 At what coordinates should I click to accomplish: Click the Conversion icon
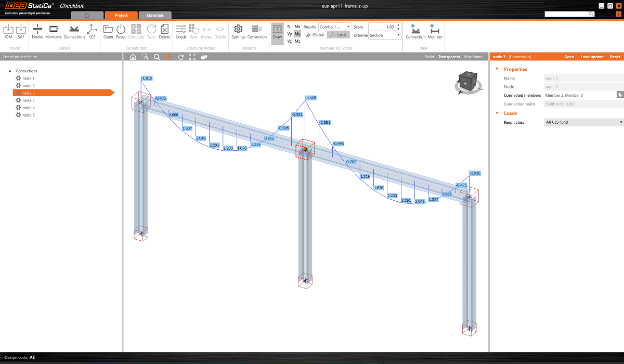pyautogui.click(x=257, y=31)
